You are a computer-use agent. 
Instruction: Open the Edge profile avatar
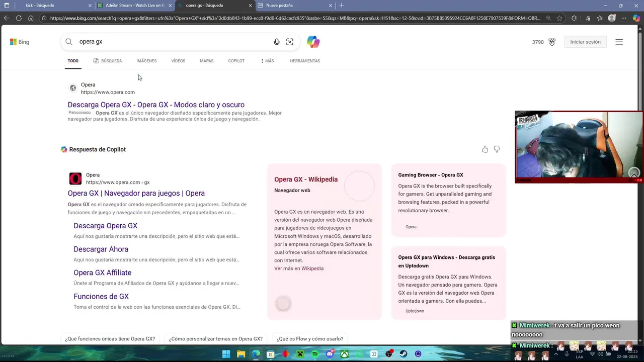612,18
